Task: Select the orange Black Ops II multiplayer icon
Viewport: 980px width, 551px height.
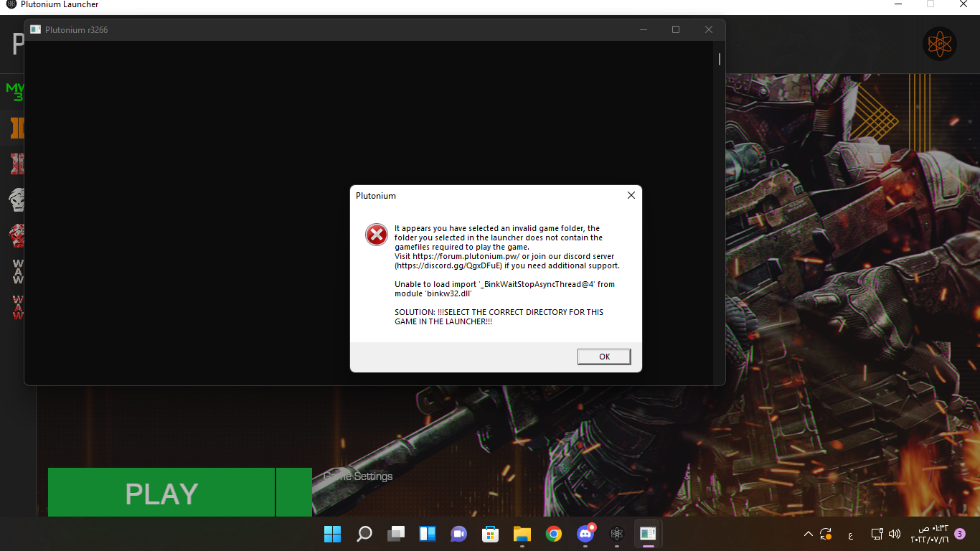Action: tap(17, 128)
